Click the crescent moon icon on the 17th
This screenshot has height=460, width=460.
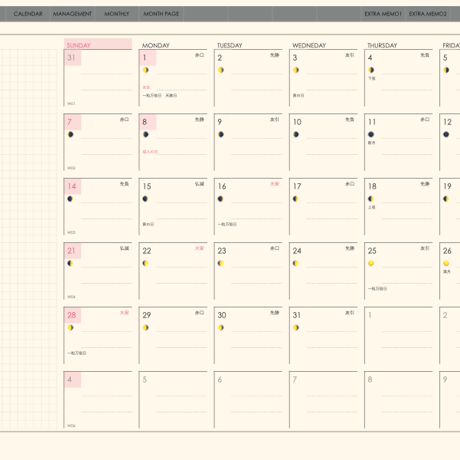296,199
